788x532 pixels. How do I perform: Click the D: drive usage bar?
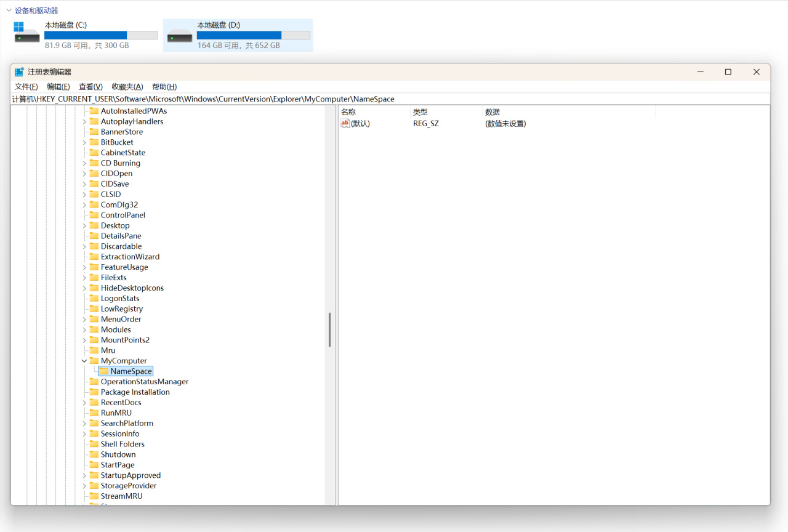(x=254, y=36)
